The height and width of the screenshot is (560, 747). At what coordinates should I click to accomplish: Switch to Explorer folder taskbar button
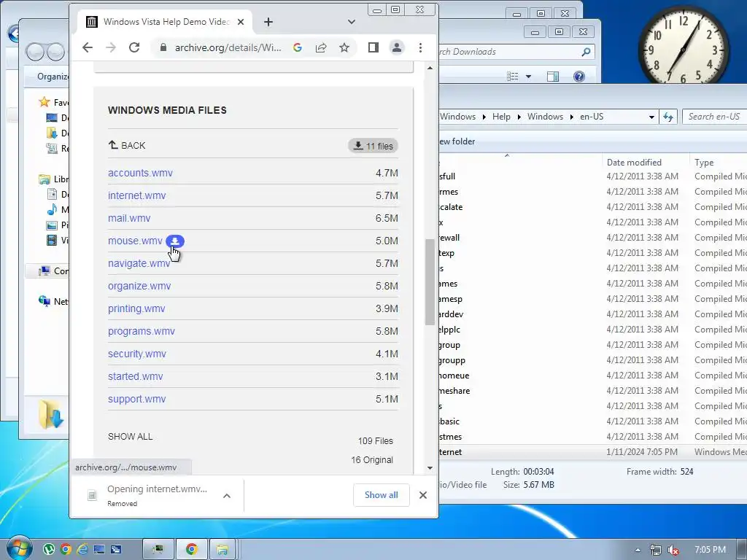point(222,550)
